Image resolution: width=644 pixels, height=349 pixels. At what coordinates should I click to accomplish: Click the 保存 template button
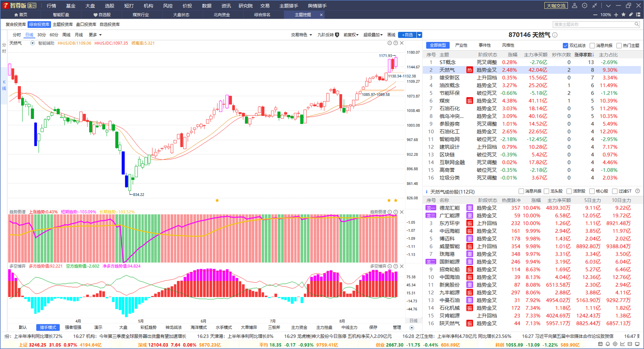tap(373, 327)
